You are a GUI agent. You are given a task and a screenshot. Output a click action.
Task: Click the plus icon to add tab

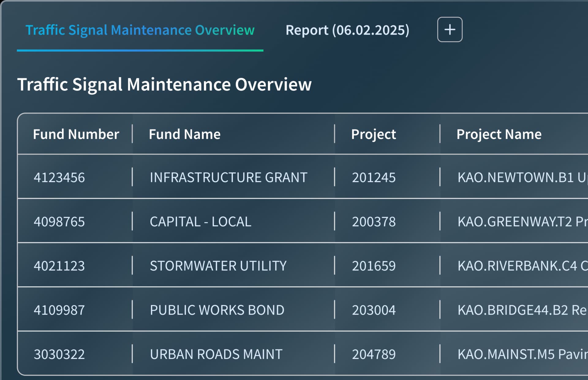click(x=450, y=30)
